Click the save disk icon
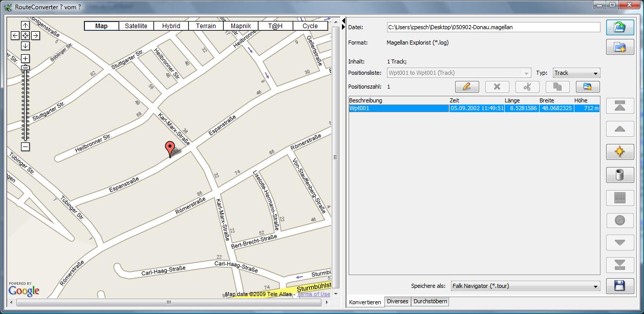Image resolution: width=644 pixels, height=314 pixels. 619,286
